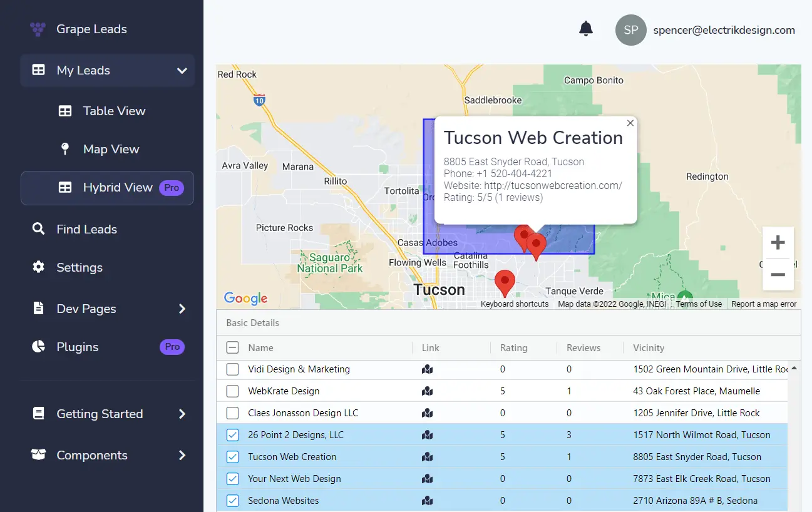The height and width of the screenshot is (512, 812).
Task: Toggle the select-all checkbox in table header
Action: tap(232, 348)
